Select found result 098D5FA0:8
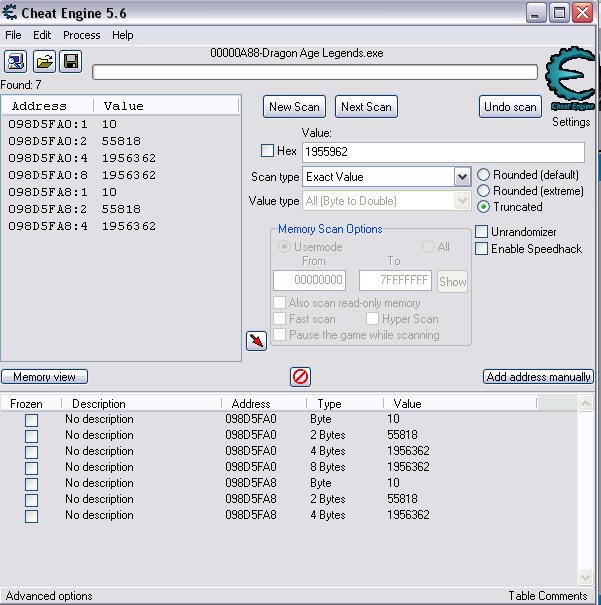The width and height of the screenshot is (601, 605). [x=121, y=175]
